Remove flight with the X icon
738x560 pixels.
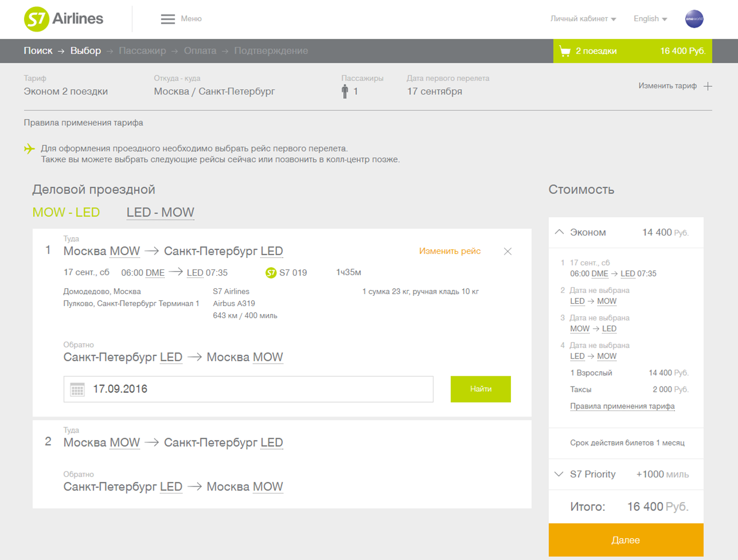click(508, 252)
